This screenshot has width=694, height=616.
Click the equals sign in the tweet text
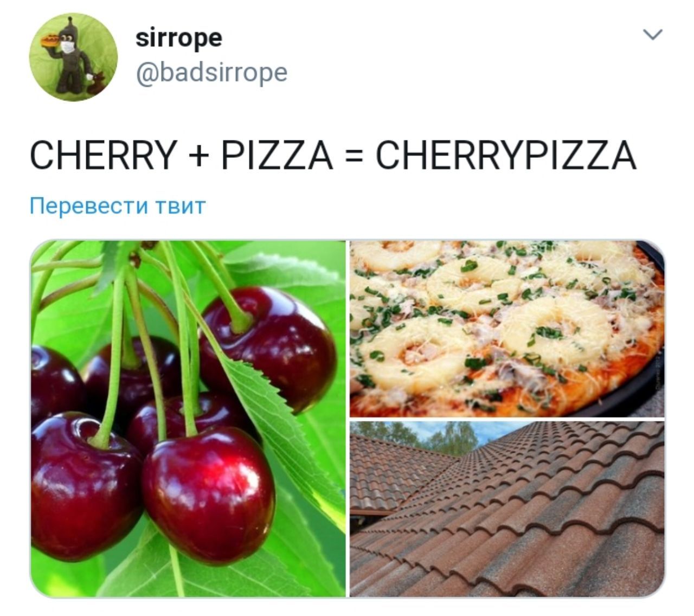point(354,157)
